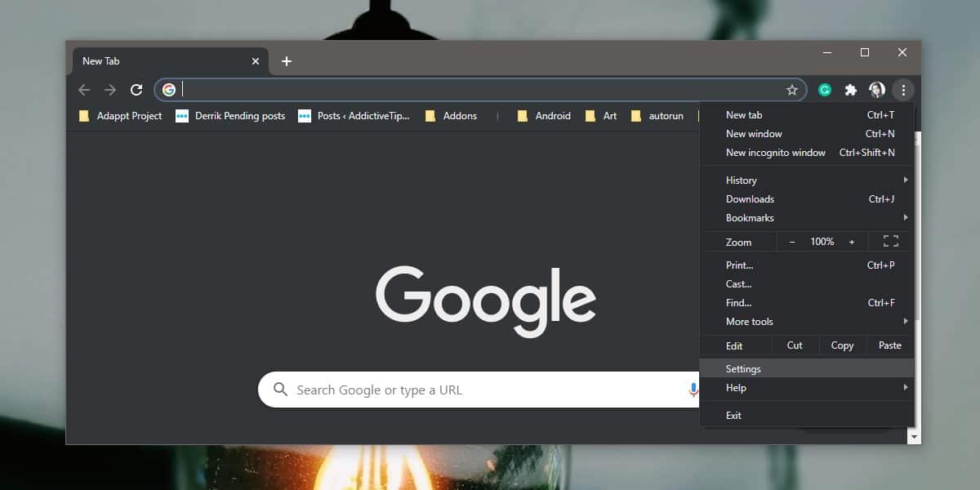
Task: Choose New incognito window
Action: coord(807,153)
